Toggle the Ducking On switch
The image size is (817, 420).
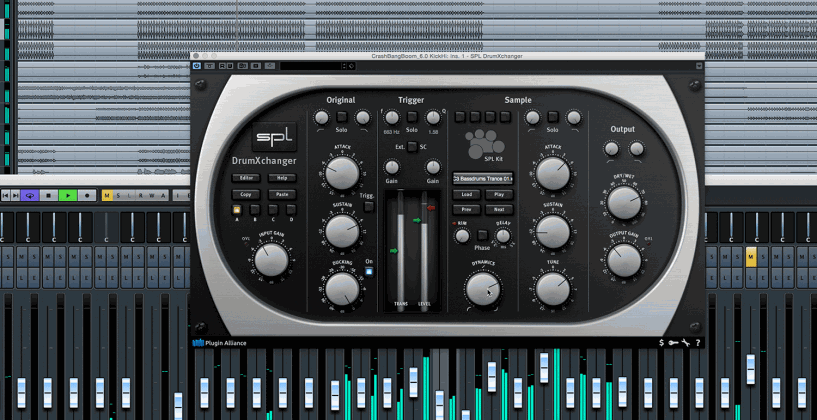(x=369, y=271)
